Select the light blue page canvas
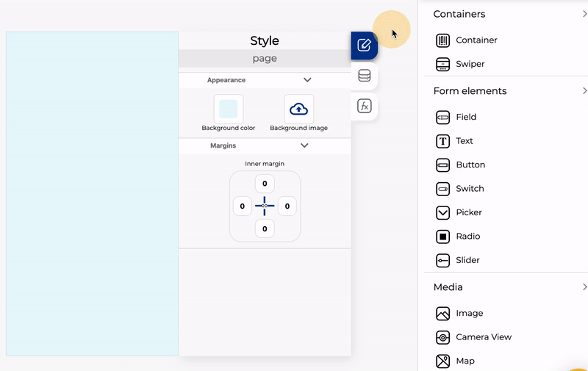 click(x=93, y=194)
